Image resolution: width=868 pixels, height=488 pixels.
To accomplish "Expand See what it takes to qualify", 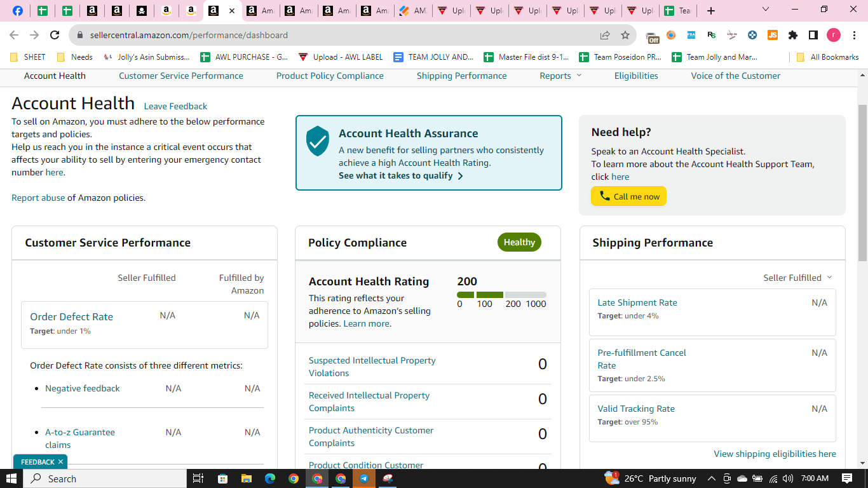I will (x=401, y=176).
